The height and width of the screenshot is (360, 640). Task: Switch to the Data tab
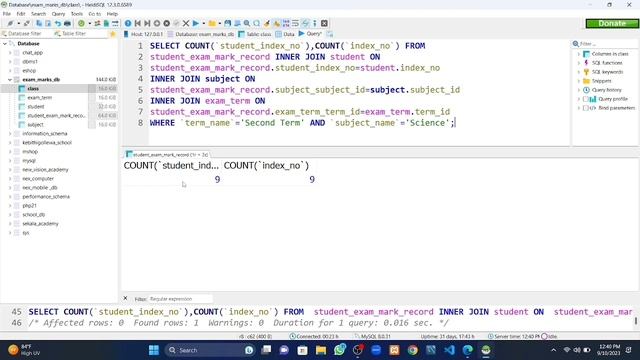coord(285,34)
